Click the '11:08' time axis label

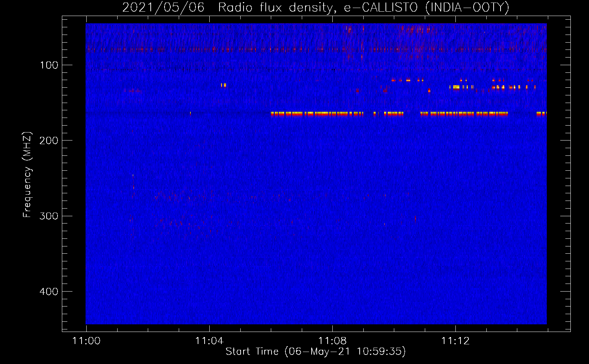coord(332,341)
